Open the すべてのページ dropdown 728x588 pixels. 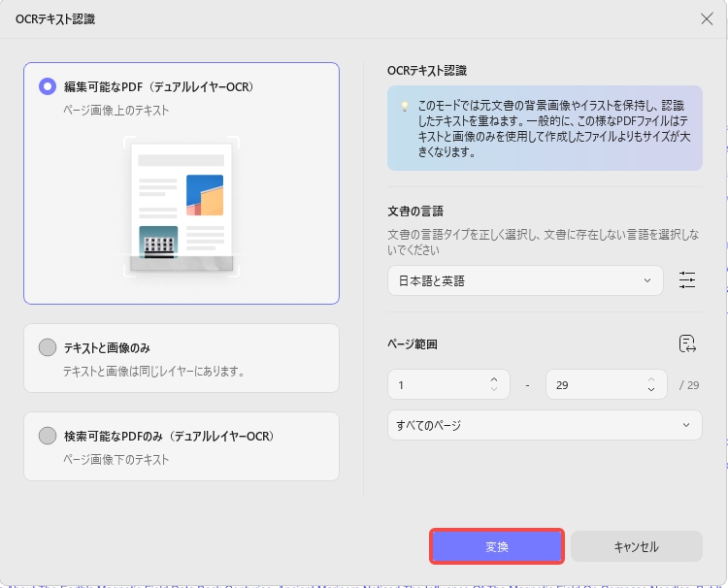[545, 425]
